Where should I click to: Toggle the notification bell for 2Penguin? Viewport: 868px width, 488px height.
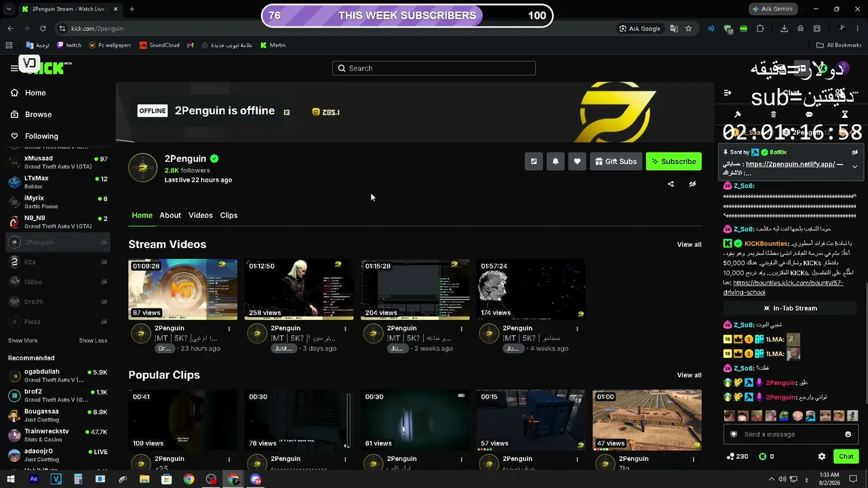coord(555,161)
